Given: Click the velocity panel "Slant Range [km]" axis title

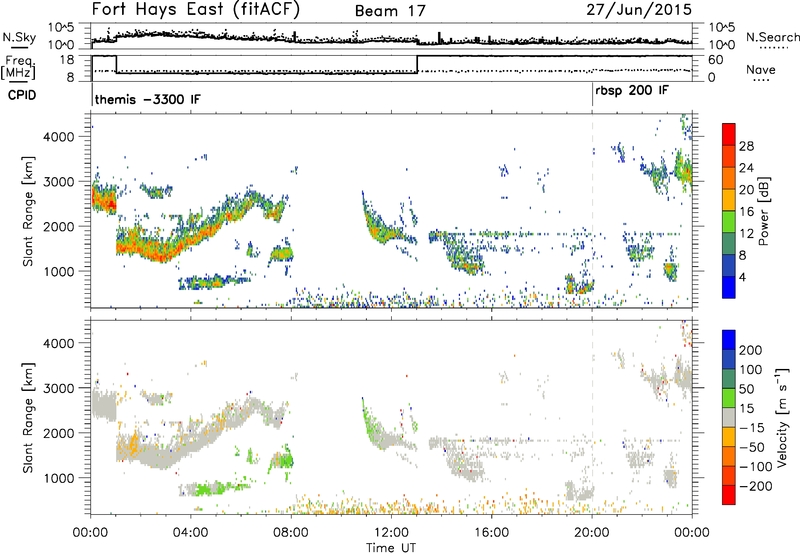Looking at the screenshot, I should tap(28, 417).
